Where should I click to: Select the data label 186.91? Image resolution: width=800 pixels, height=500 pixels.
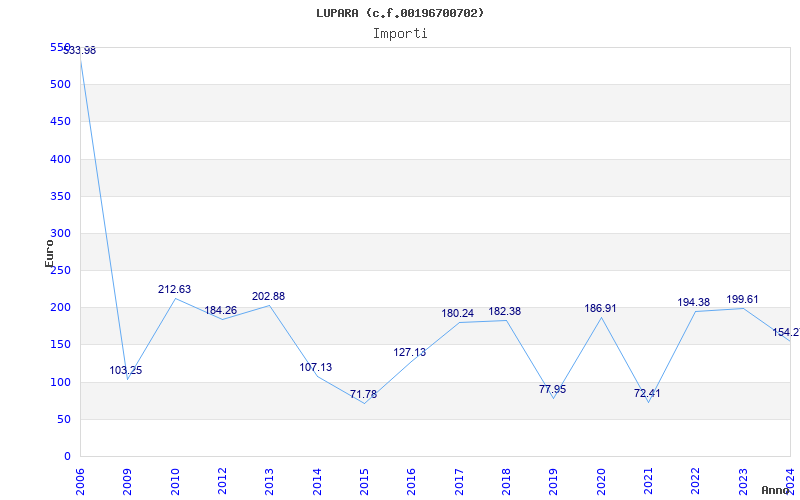[600, 308]
